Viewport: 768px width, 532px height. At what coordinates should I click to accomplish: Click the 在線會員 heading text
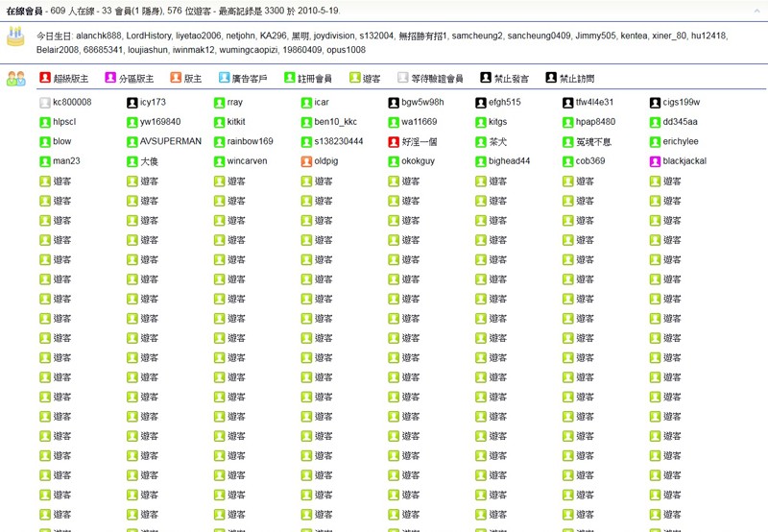pyautogui.click(x=25, y=11)
